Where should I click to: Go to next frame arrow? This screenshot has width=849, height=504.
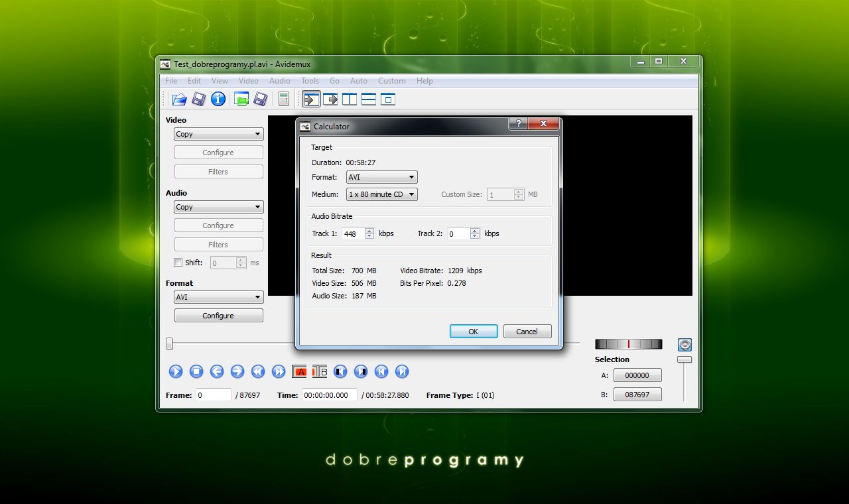coord(237,371)
